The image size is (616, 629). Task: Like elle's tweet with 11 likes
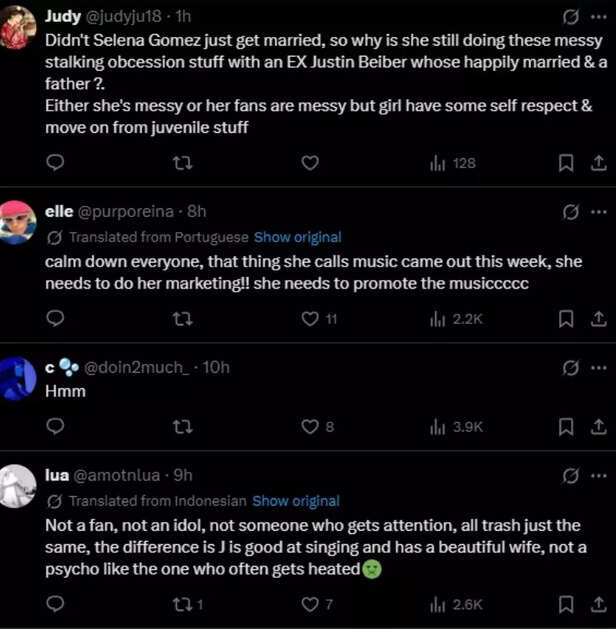(x=310, y=319)
